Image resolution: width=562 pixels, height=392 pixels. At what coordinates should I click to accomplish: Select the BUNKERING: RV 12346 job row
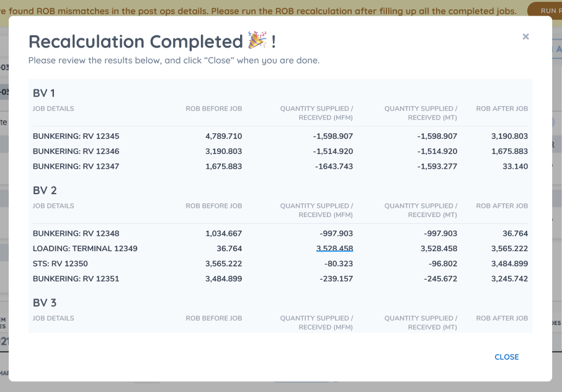point(76,151)
